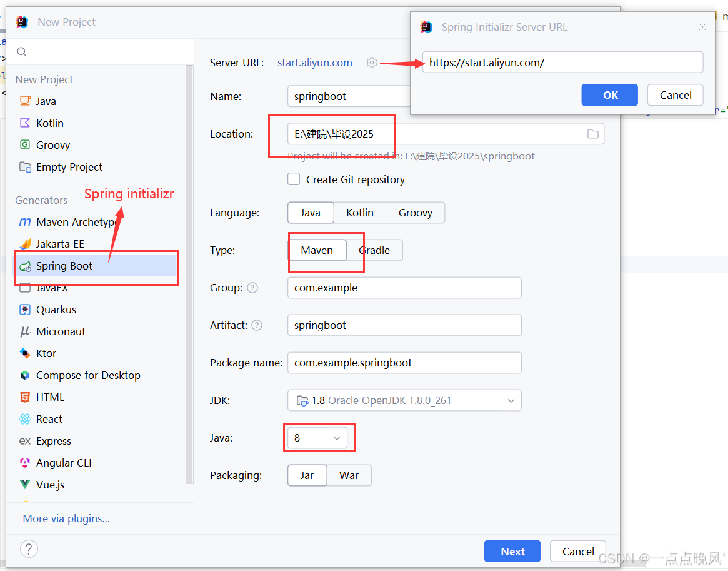Click the search magnifier icon
The height and width of the screenshot is (571, 728).
coord(22,51)
